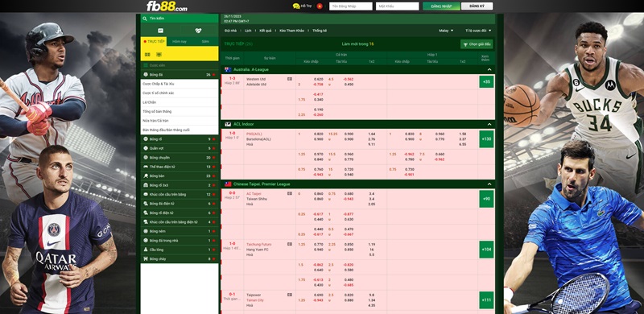Click the Mật Khẩu password field
Screen dimensions: 644x314
pyautogui.click(x=397, y=6)
